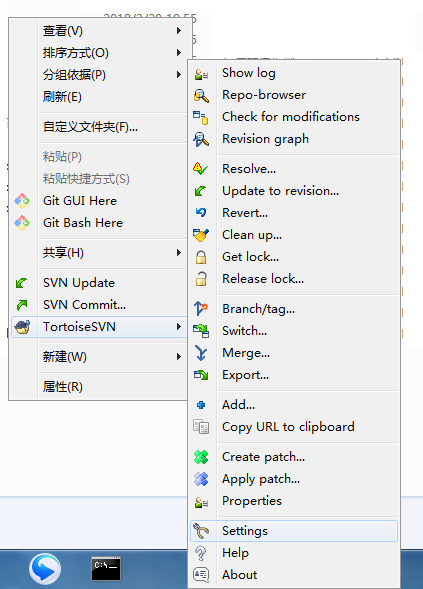Click the Revert blue arrow icon
The height and width of the screenshot is (589, 423).
pos(201,213)
